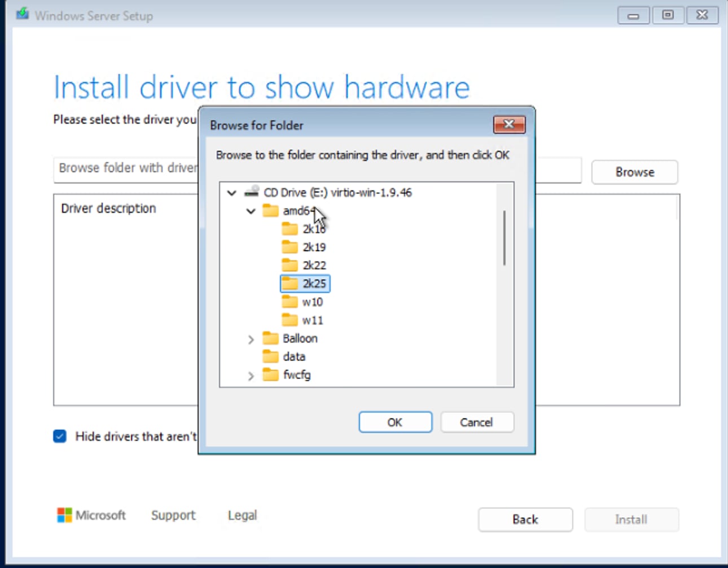This screenshot has width=728, height=568.
Task: Select the 2k25 folder name
Action: click(314, 283)
